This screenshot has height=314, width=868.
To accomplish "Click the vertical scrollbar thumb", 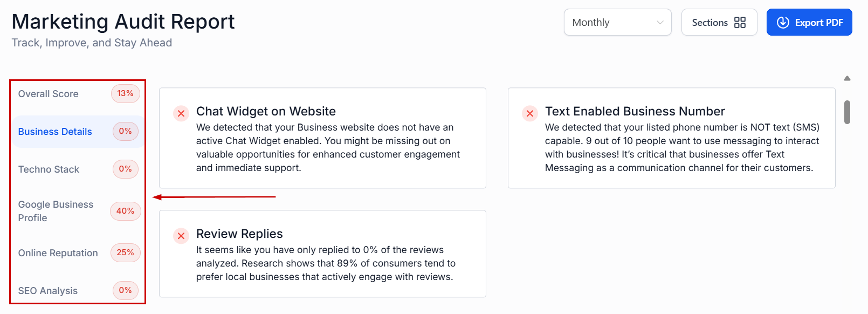I will click(x=848, y=112).
